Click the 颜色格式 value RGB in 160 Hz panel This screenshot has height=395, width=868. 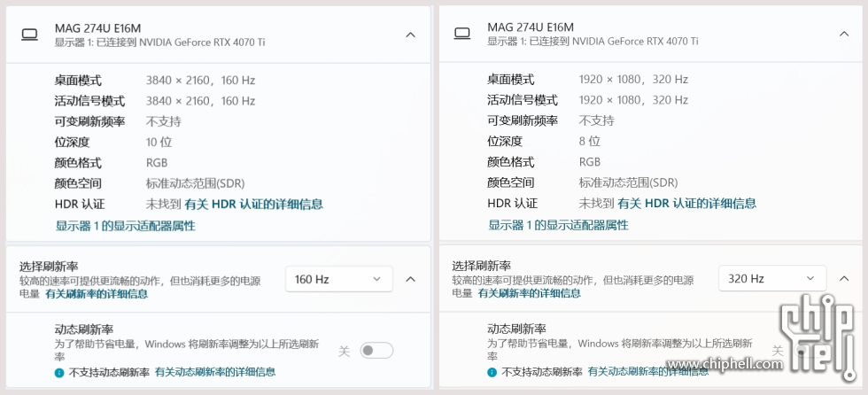coord(157,163)
